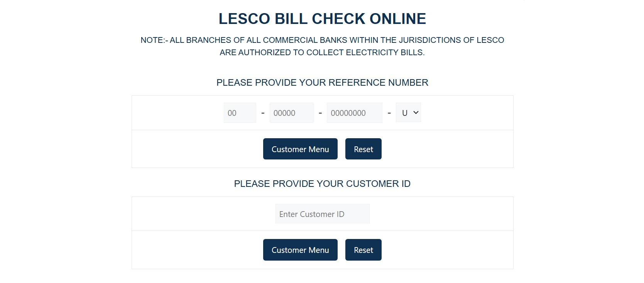644x283 pixels.
Task: Click the commercial banks authorization note text
Action: coord(322,46)
